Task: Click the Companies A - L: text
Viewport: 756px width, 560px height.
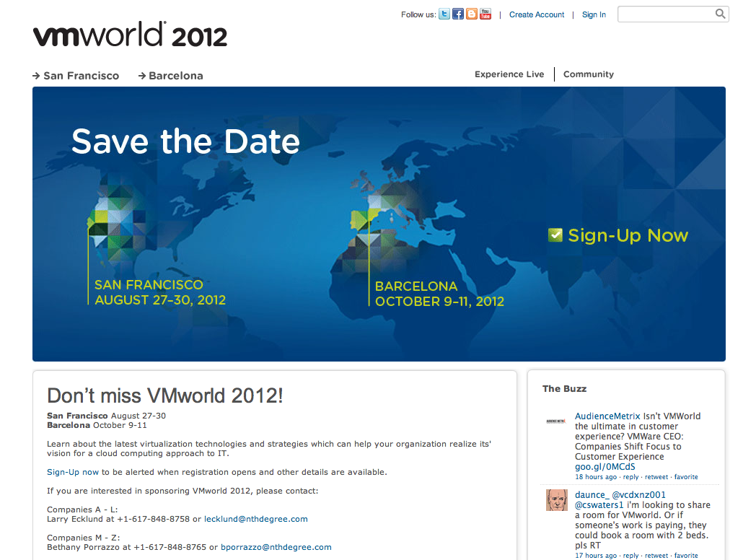Action: click(82, 509)
